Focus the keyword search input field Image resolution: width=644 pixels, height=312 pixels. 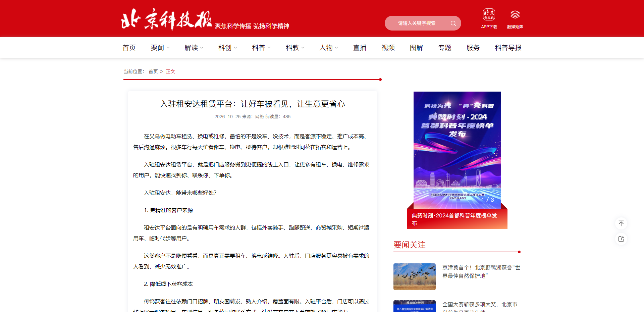417,23
